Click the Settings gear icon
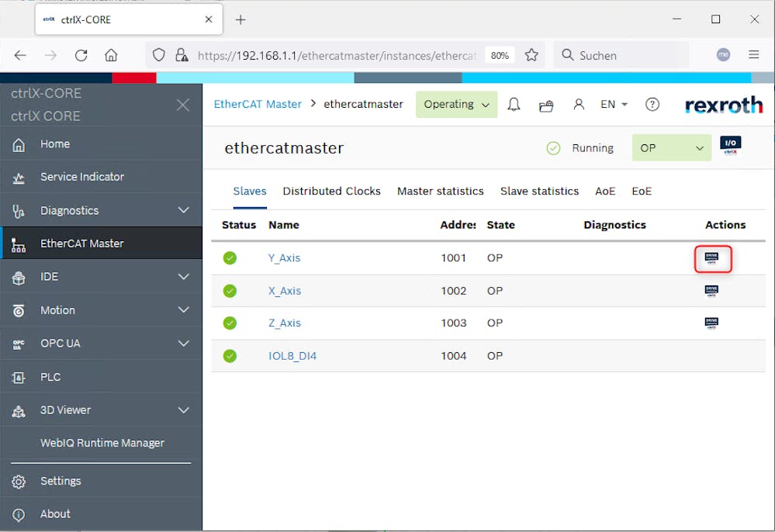 click(19, 482)
